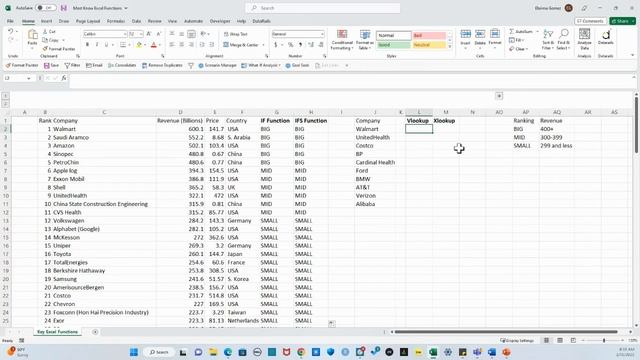Open Conditional Formatting menu

(342, 40)
